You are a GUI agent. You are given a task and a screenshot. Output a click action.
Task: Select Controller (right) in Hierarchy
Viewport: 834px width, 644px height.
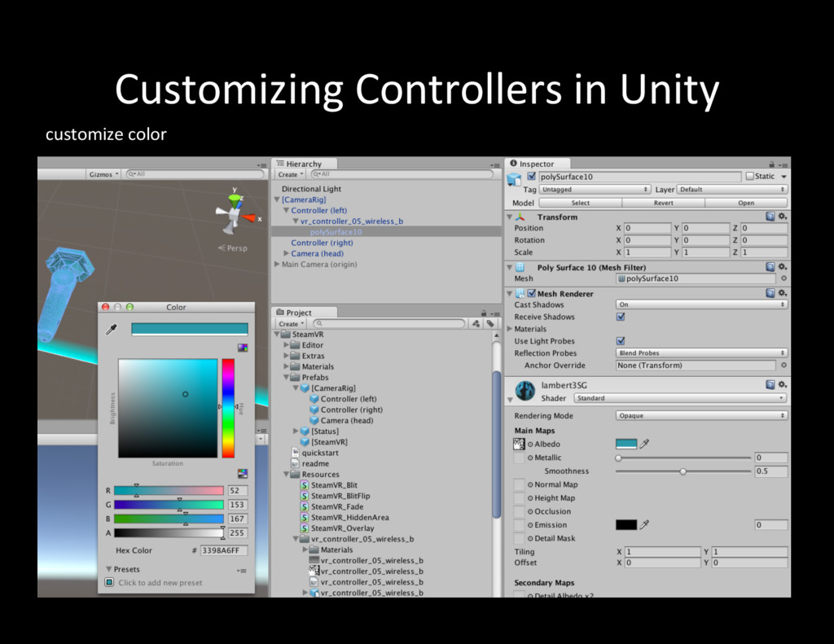tap(322, 243)
